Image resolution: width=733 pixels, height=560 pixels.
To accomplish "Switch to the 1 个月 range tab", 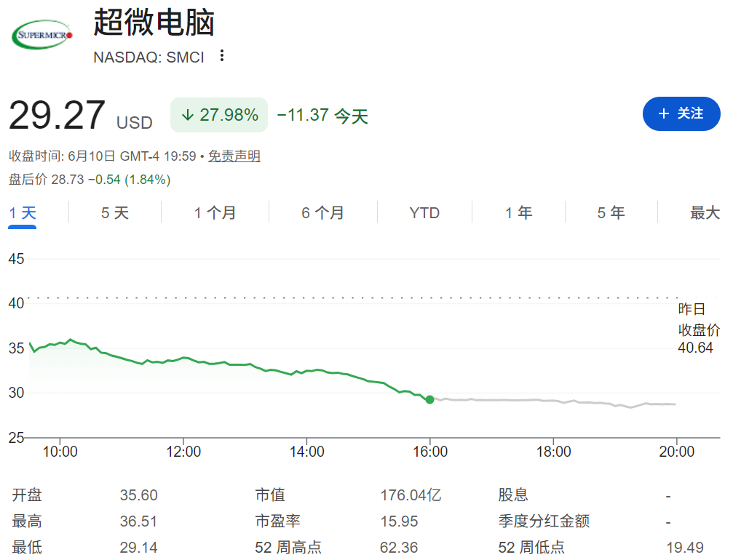I will coord(215,213).
